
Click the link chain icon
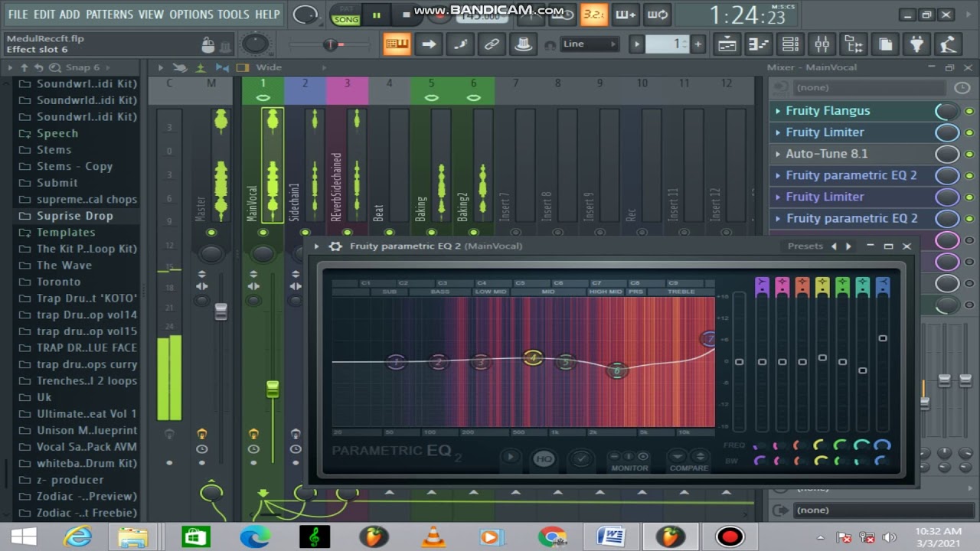coord(492,44)
